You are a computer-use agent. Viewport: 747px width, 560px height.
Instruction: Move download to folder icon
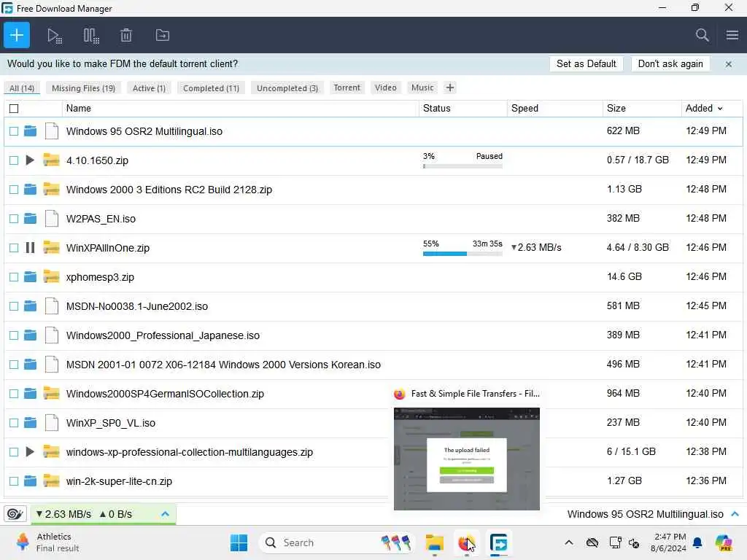point(163,35)
